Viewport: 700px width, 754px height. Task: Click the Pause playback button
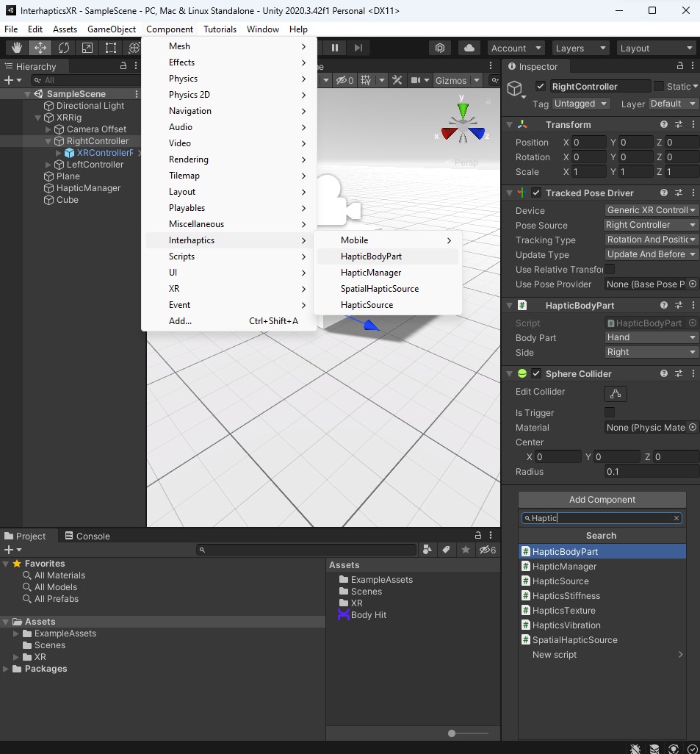(x=335, y=48)
